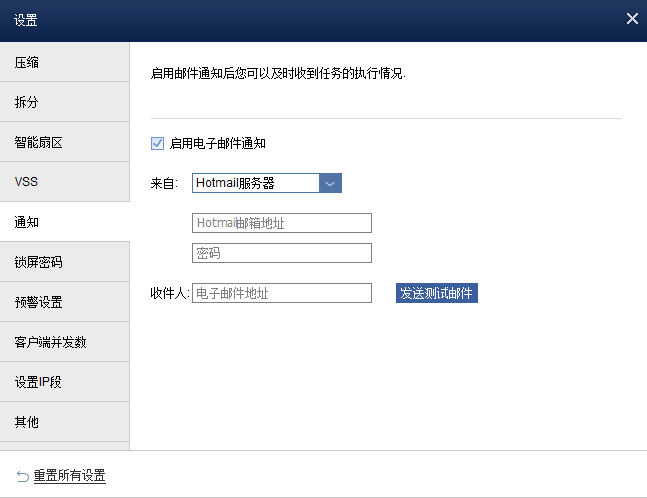Click the 发送测试邮件 button
The height and width of the screenshot is (498, 647).
point(436,293)
